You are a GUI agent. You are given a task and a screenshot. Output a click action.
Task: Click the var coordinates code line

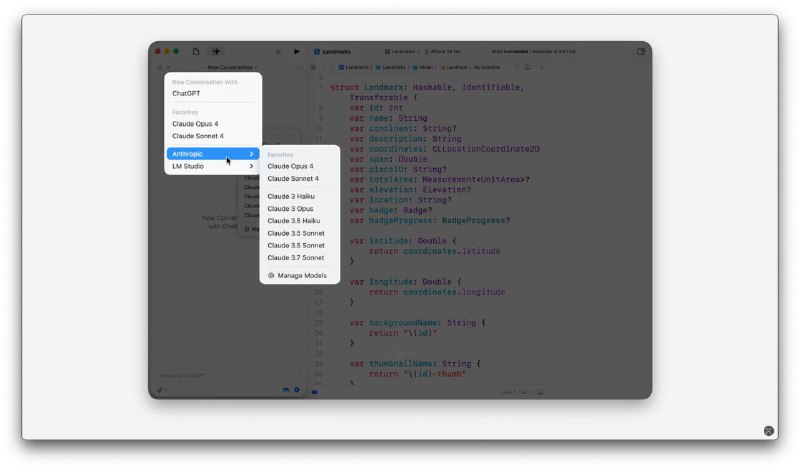[444, 149]
